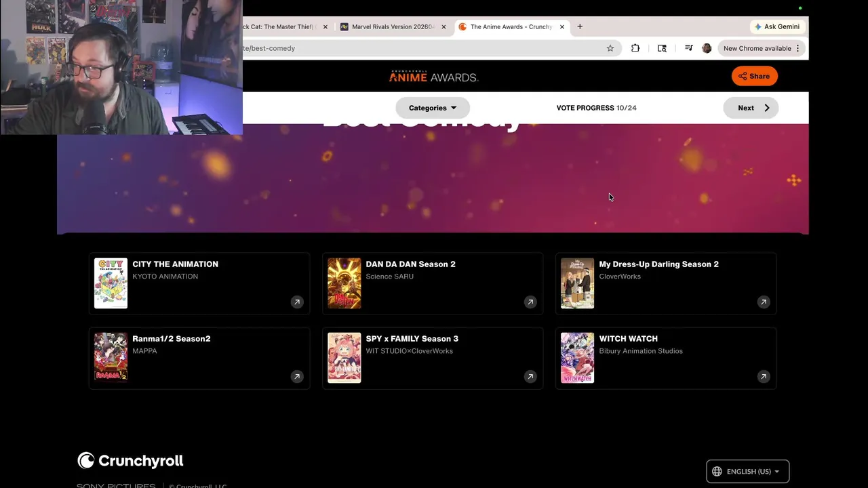Open My Dress-Up Darling Season 2 arrow icon
Screen dimensions: 868x488
tap(764, 302)
